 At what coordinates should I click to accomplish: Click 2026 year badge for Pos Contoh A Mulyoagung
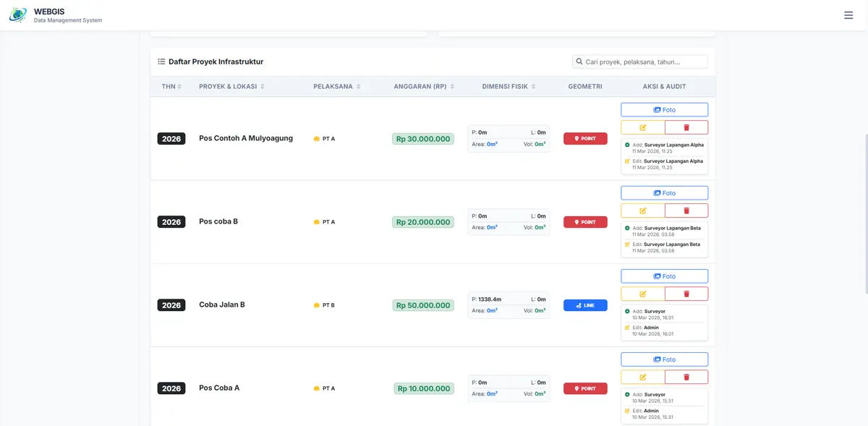click(171, 139)
